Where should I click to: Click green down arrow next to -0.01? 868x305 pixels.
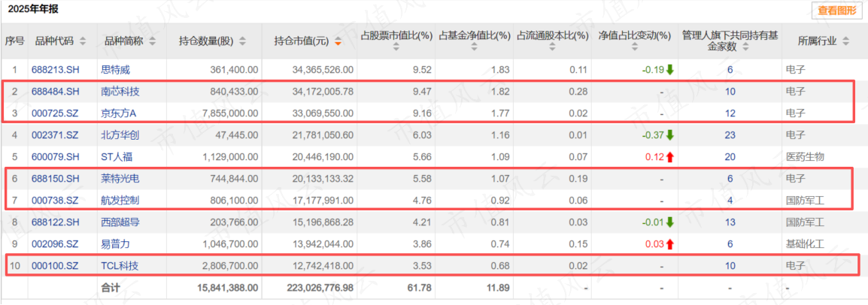[x=670, y=222]
